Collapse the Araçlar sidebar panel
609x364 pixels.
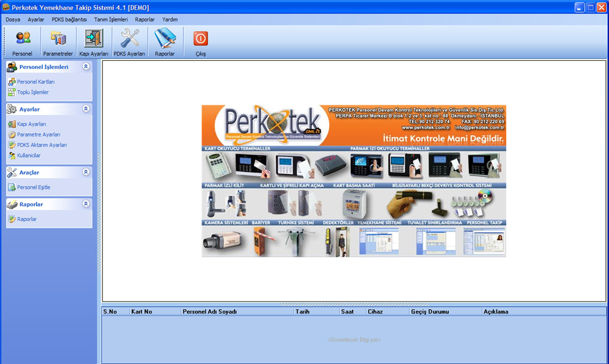tap(86, 172)
